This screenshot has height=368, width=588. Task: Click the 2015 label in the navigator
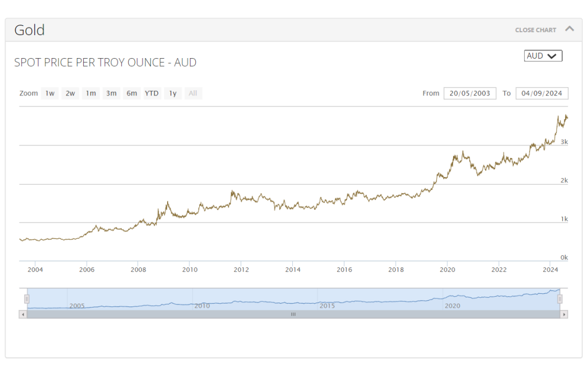coord(327,306)
